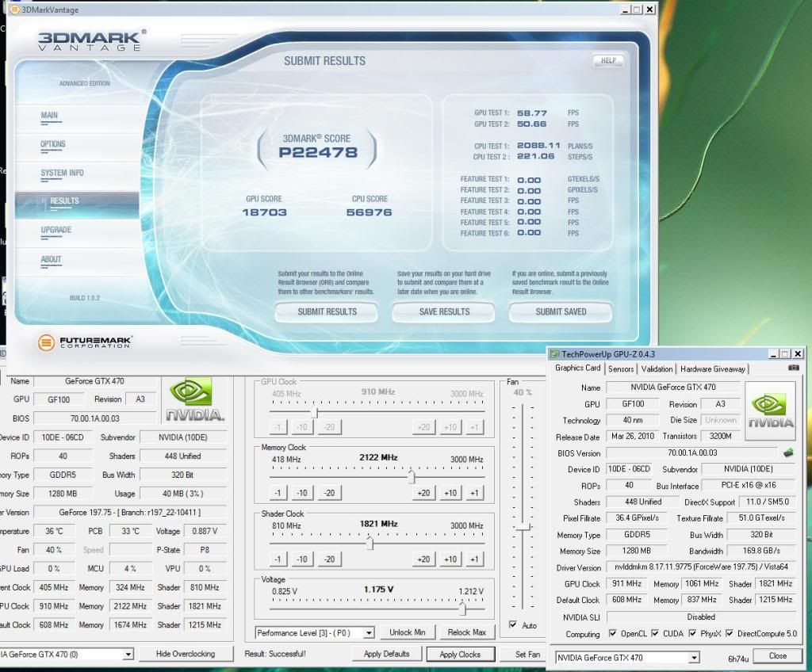The width and height of the screenshot is (812, 672).
Task: Click the HELP button in 3DMark
Action: tap(608, 60)
